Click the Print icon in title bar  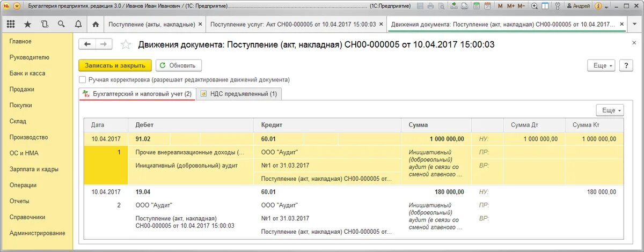(x=430, y=6)
